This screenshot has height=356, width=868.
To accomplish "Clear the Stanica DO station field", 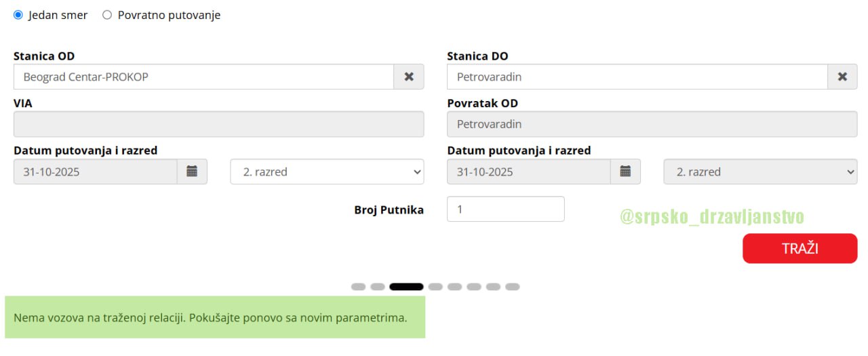I will (842, 77).
